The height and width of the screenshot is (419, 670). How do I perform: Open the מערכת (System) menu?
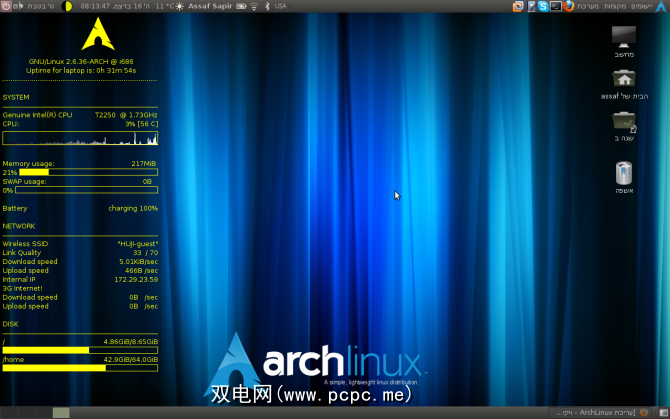[588, 6]
